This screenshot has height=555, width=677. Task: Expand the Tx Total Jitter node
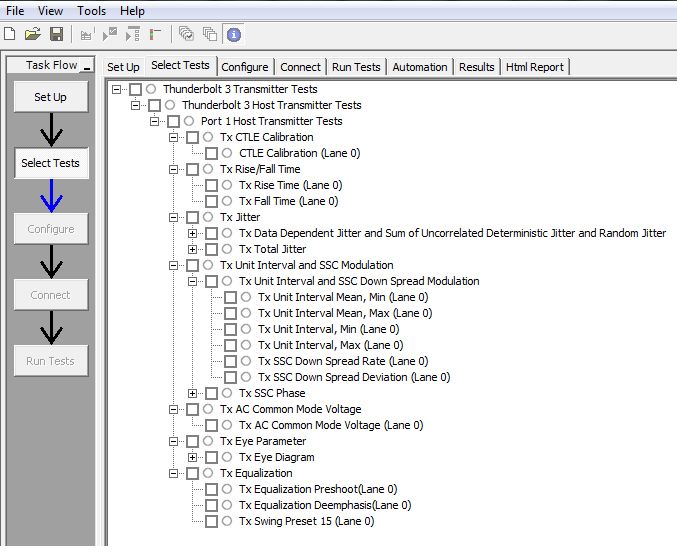[x=193, y=249]
